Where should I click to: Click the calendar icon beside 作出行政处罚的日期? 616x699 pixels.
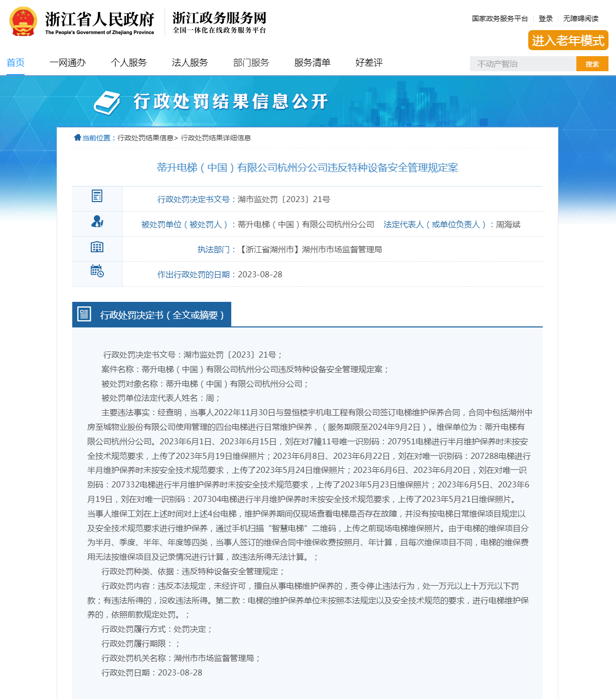click(x=97, y=271)
